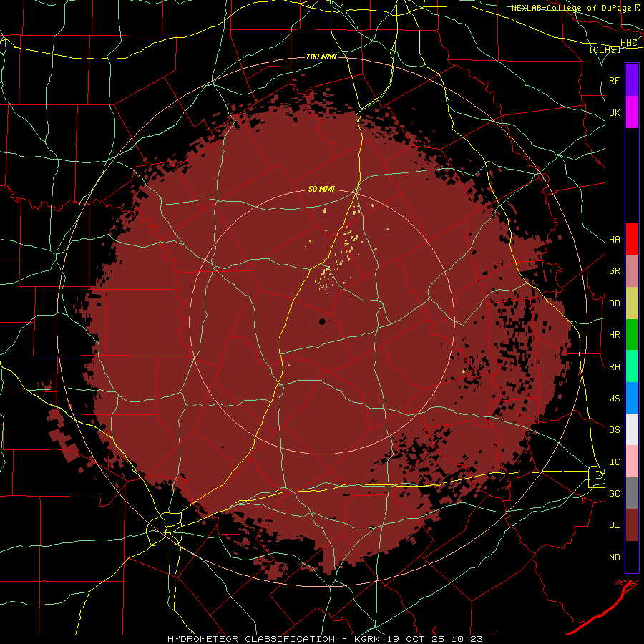Click the black radar site dot at center
Image resolution: width=644 pixels, height=644 pixels.
tap(322, 321)
